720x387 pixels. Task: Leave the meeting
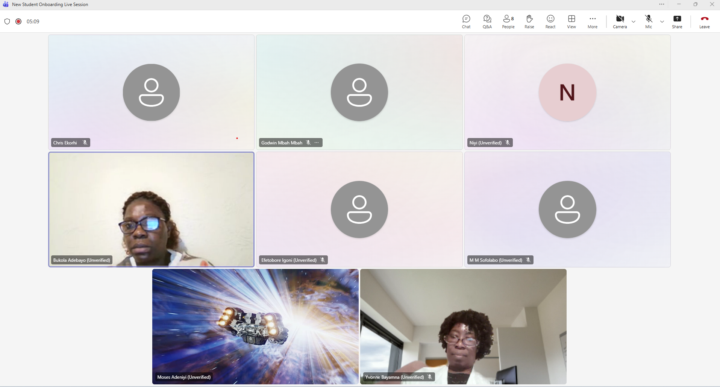tap(704, 21)
